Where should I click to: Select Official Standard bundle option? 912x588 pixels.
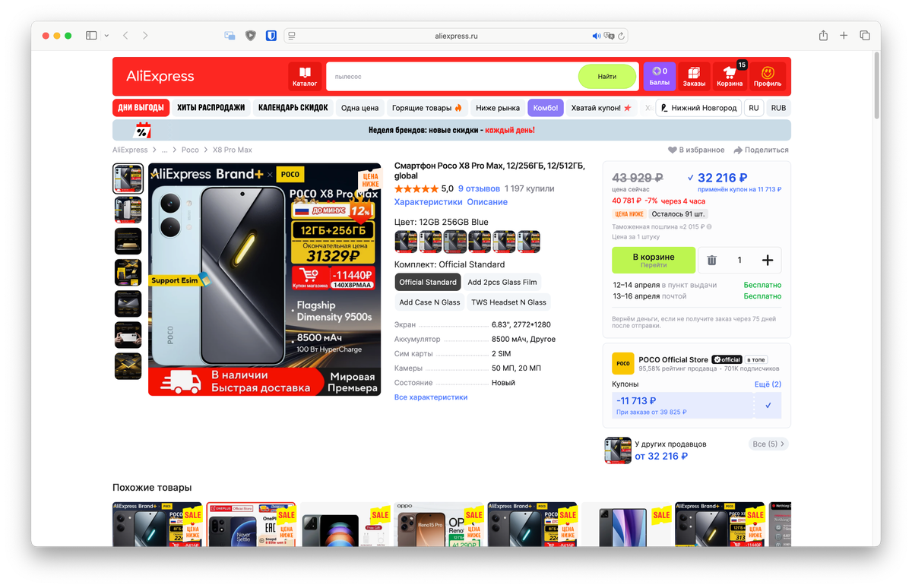click(x=428, y=282)
